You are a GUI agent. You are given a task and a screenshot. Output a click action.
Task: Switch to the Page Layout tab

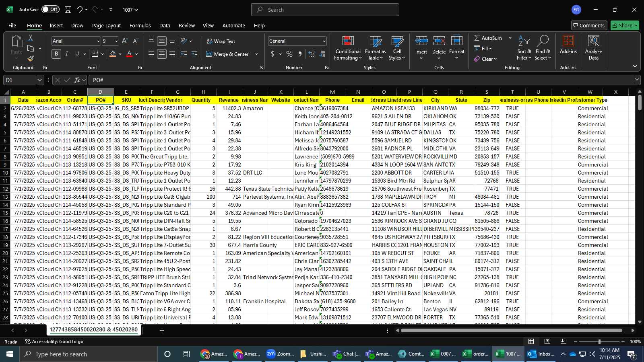click(106, 25)
